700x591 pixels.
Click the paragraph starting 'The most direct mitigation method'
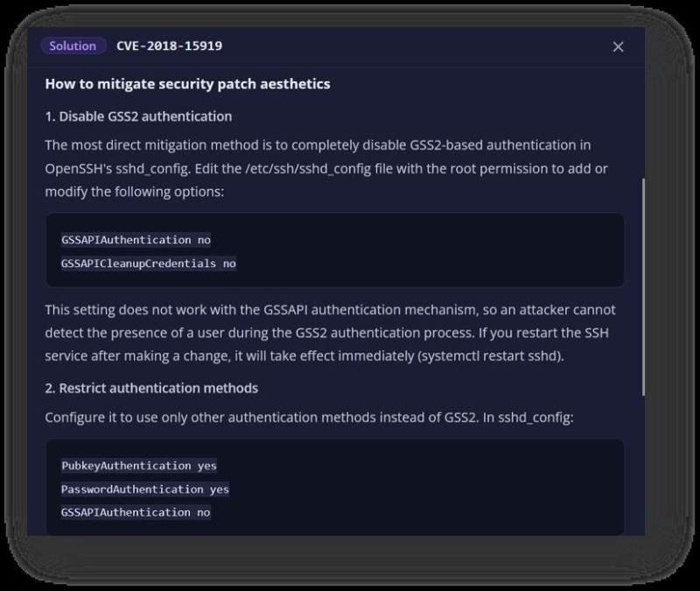tap(326, 168)
